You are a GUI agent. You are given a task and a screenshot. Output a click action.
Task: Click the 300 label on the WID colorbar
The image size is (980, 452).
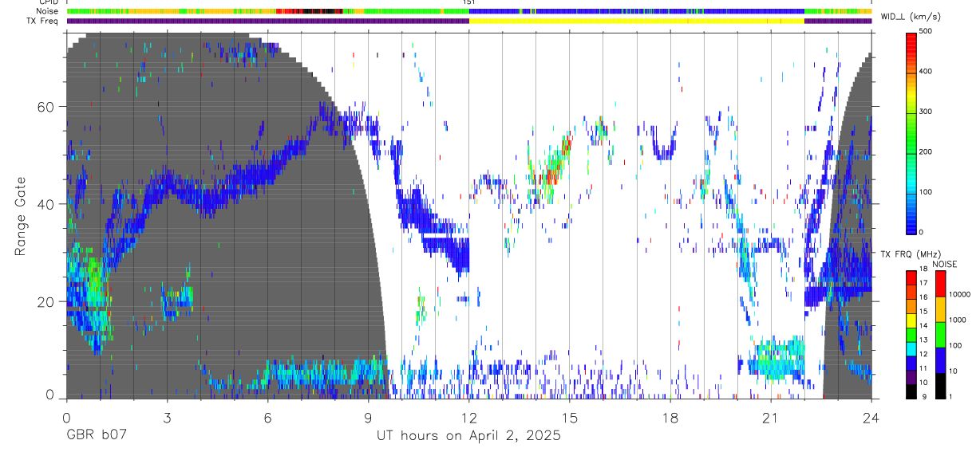coord(926,112)
